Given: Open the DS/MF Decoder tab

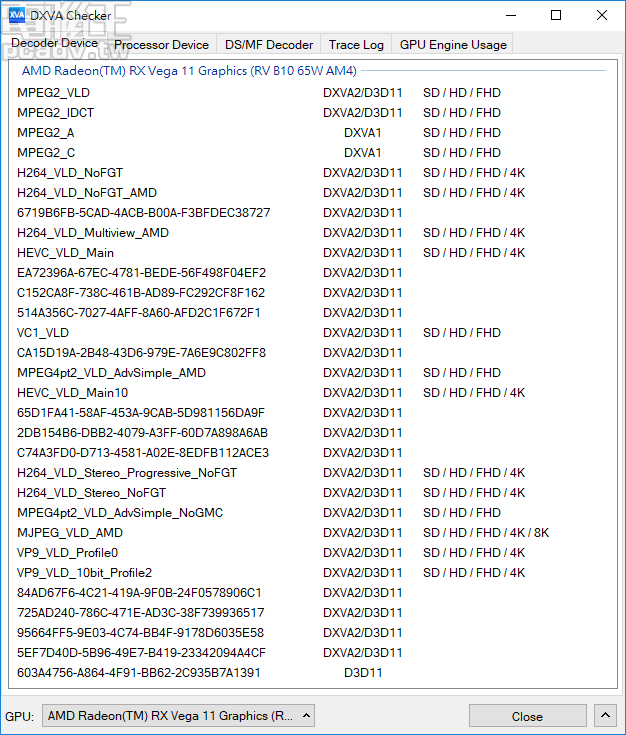Looking at the screenshot, I should [269, 45].
